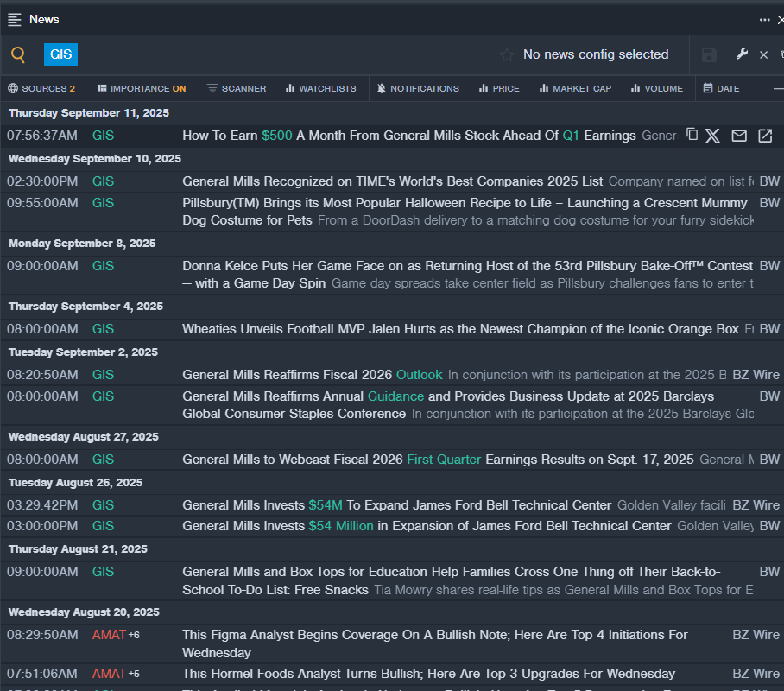Click the AMAT ticker on the Figma story
Screen dimensions: 784x691
[109, 635]
